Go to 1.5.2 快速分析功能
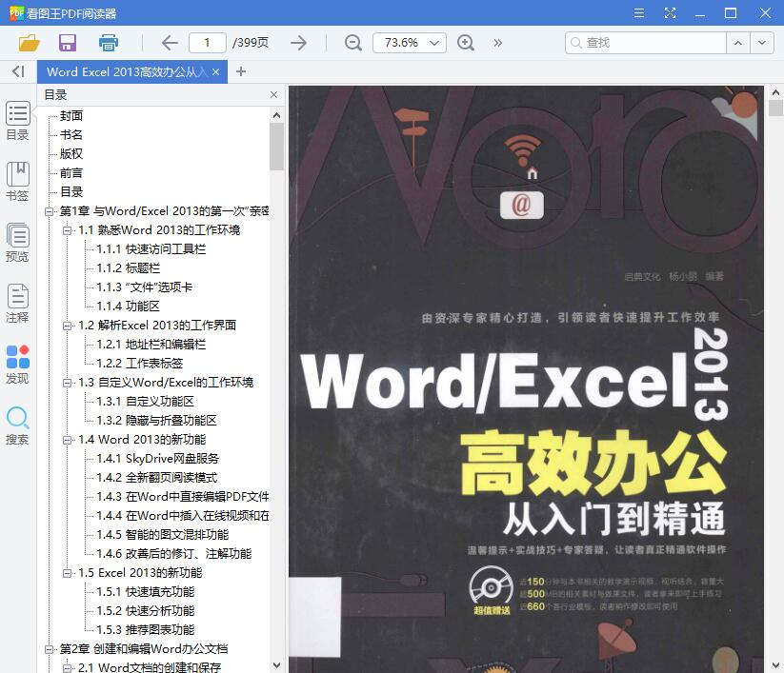Image resolution: width=784 pixels, height=673 pixels. (145, 611)
